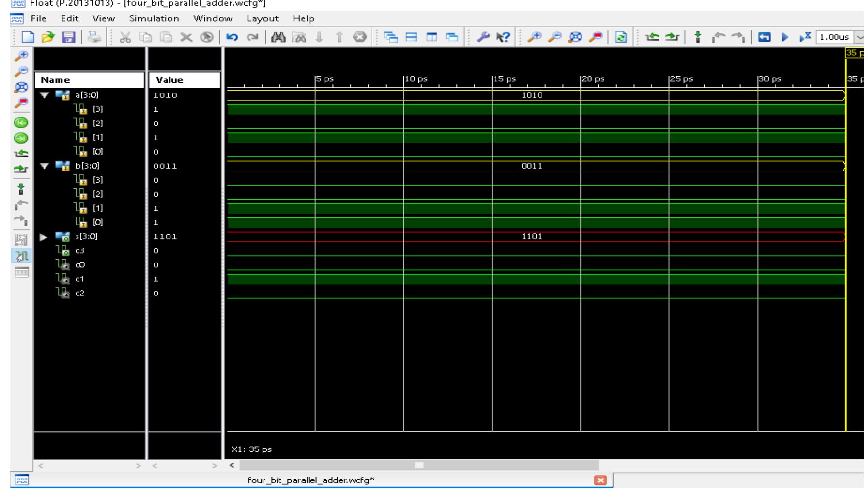
Task: Click the value 1101 of s[3:0]
Action: [x=165, y=237]
